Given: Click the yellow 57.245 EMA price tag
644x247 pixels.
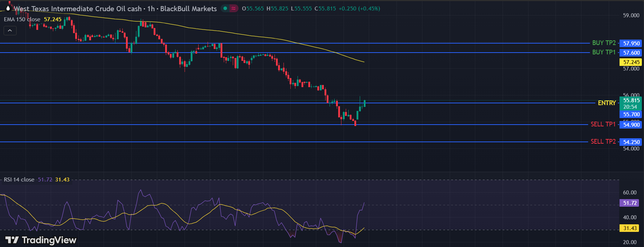Looking at the screenshot, I should click(x=631, y=62).
